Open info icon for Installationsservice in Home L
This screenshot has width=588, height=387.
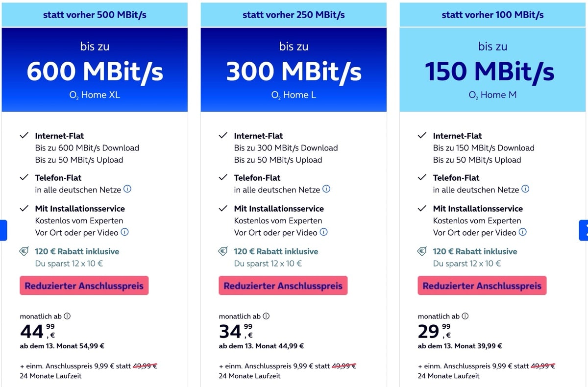tap(323, 232)
